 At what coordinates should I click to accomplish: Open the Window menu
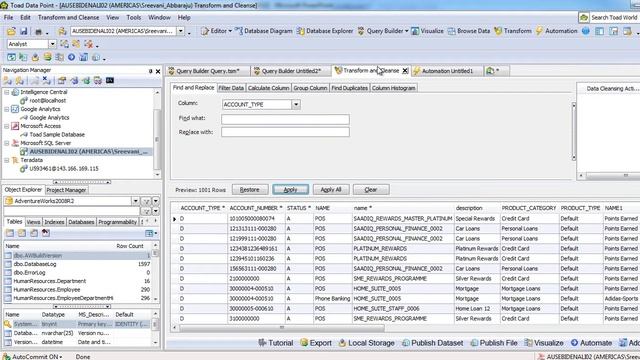coord(159,18)
